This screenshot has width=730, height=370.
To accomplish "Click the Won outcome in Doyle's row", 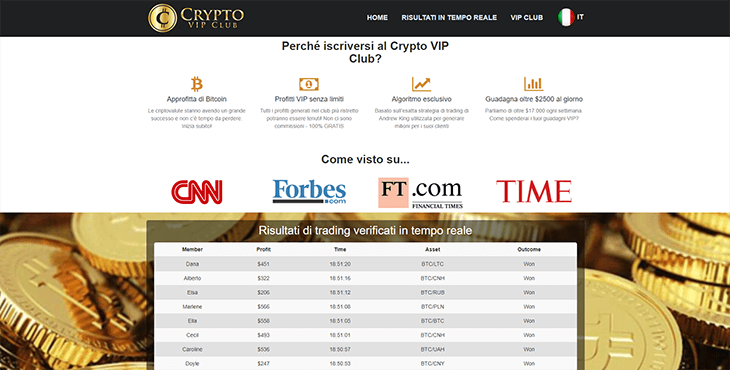I will [529, 363].
